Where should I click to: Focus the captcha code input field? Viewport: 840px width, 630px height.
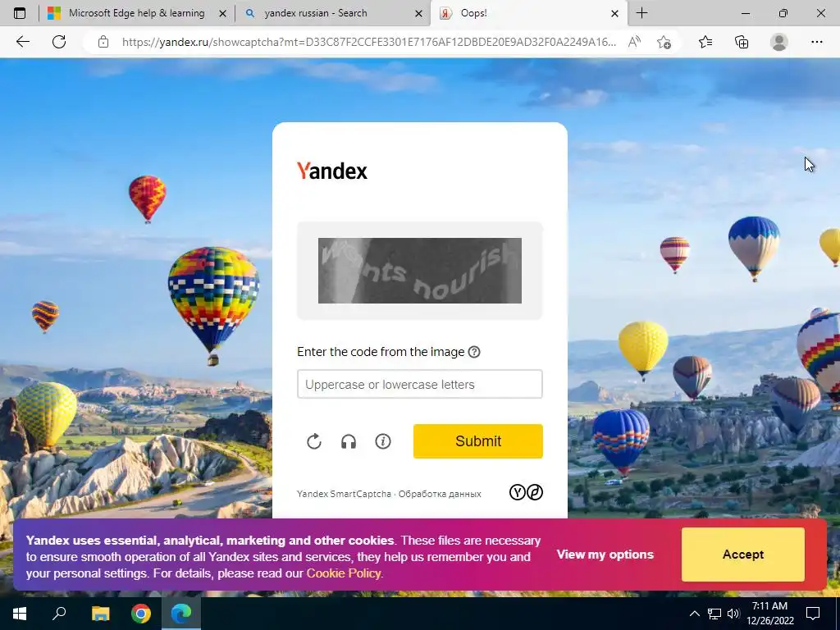pyautogui.click(x=420, y=384)
